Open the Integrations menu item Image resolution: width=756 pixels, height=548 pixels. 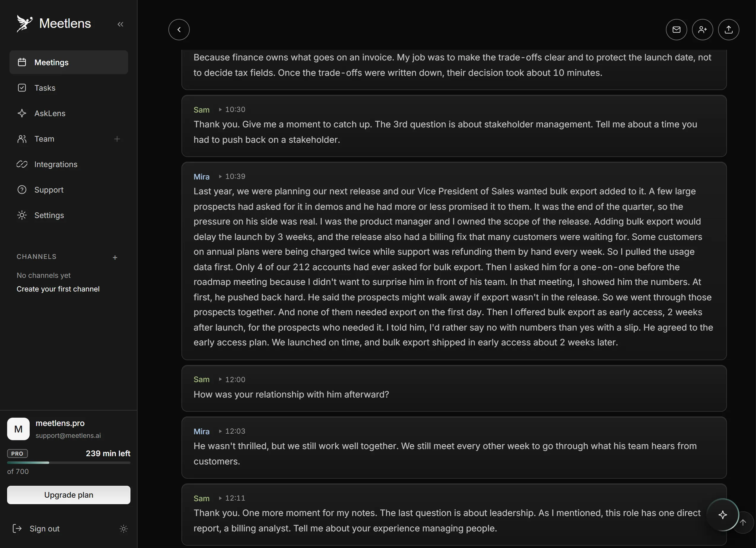(69, 164)
